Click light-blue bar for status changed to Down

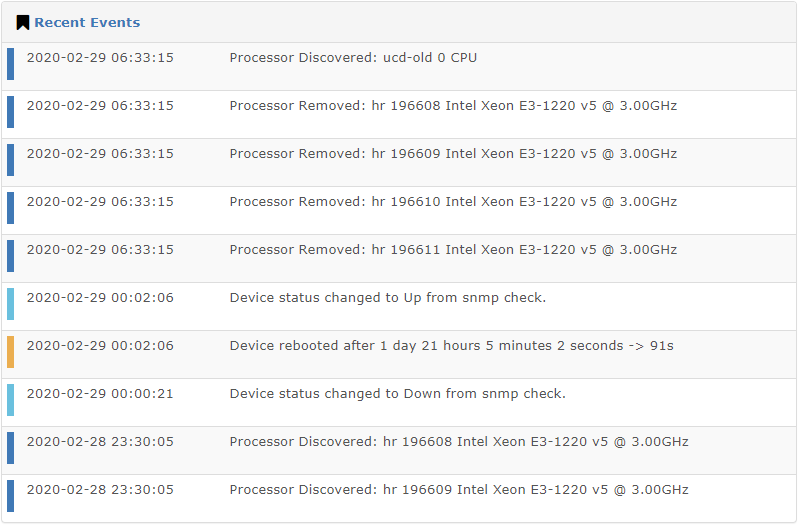[x=10, y=400]
